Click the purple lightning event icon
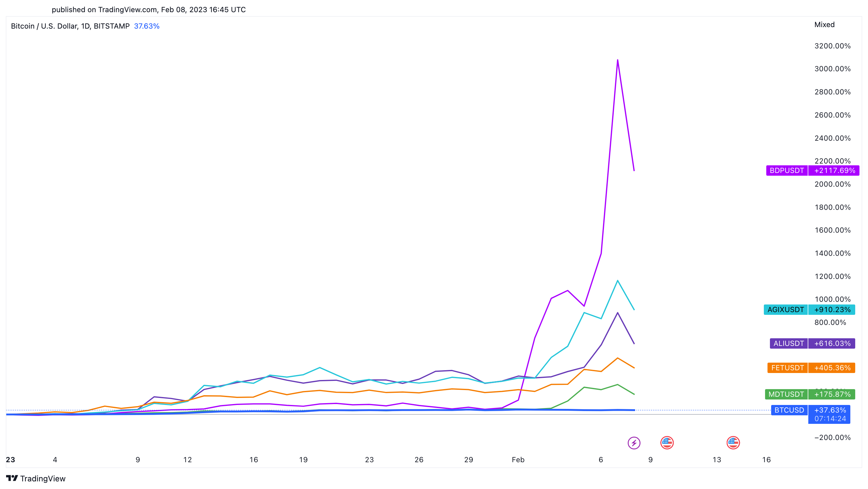 pyautogui.click(x=634, y=443)
